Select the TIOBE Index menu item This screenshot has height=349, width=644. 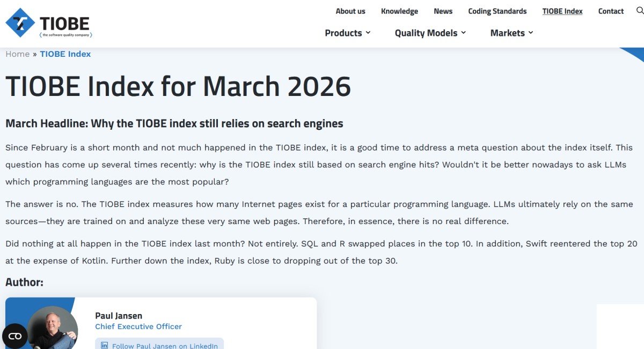point(562,11)
